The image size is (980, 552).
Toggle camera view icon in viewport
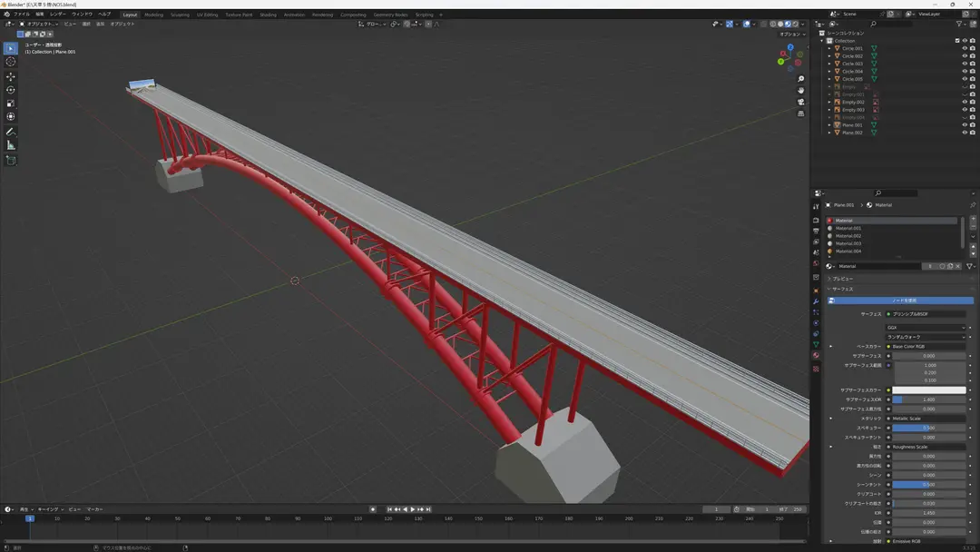(800, 102)
